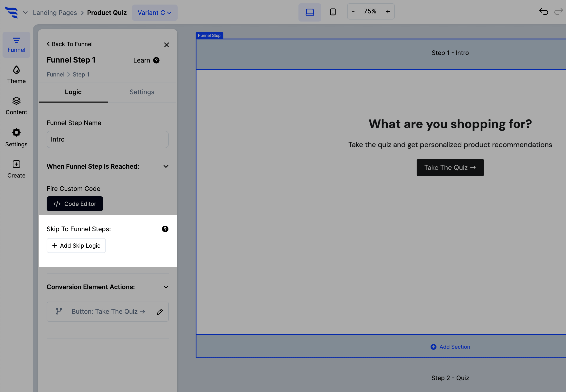Select the Funnel Step canvas label
Screen dimensions: 566x392
point(209,35)
